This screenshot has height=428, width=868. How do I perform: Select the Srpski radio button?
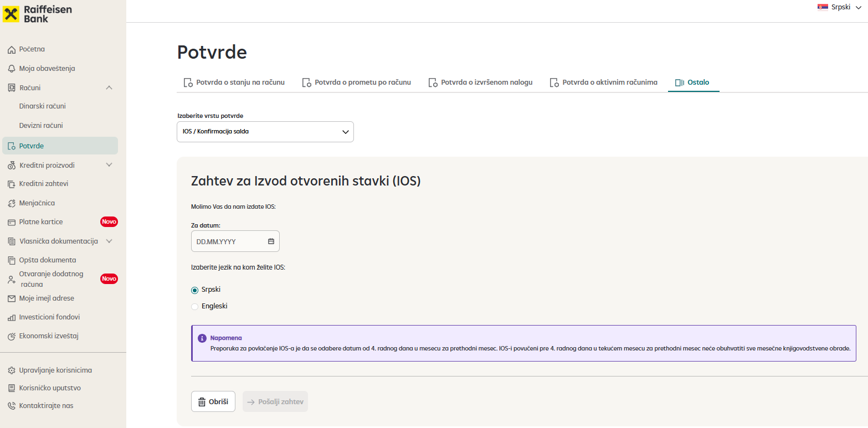tap(194, 290)
